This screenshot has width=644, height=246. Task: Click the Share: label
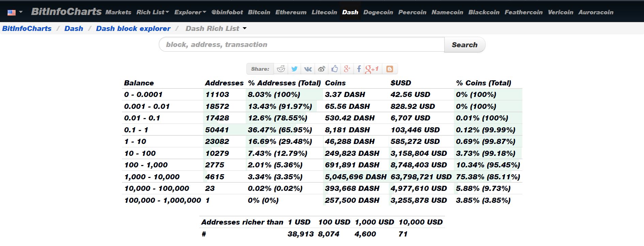click(260, 69)
